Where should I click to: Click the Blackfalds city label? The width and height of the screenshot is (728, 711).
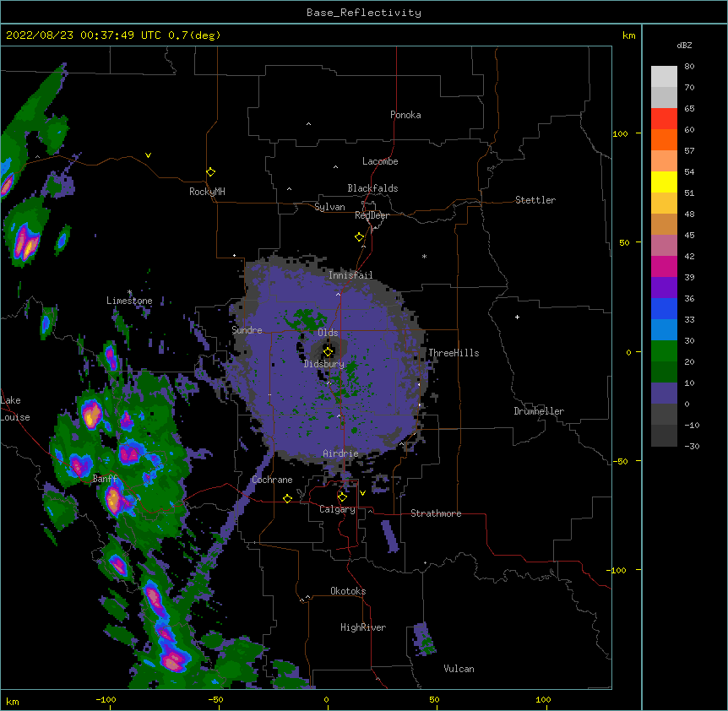(372, 188)
